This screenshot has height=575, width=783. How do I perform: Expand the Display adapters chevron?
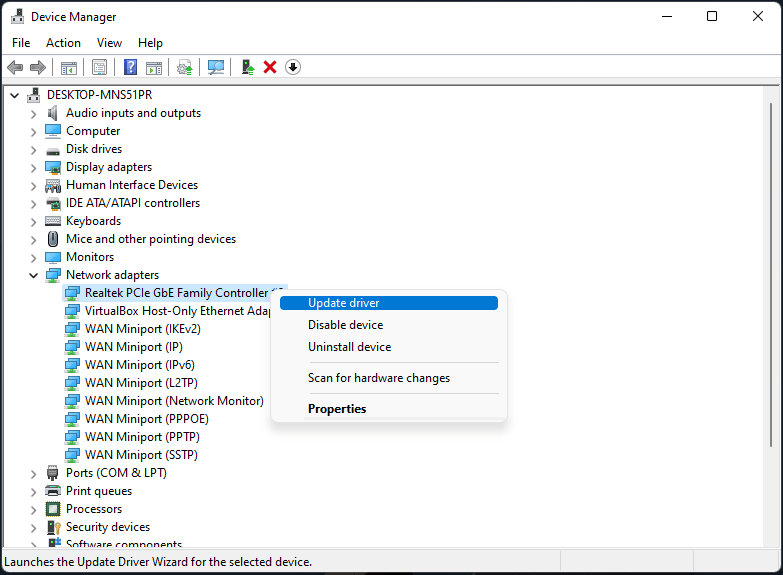33,168
